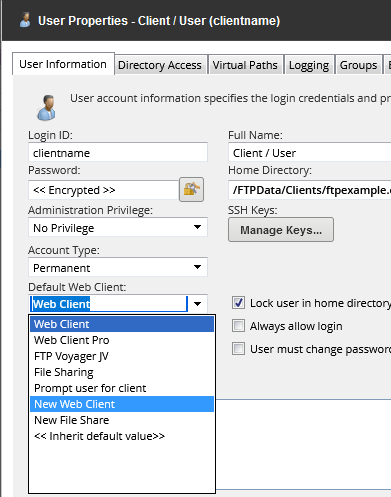Screen dimensions: 391x497
Task: Click the password lock icon button
Action: (x=191, y=190)
